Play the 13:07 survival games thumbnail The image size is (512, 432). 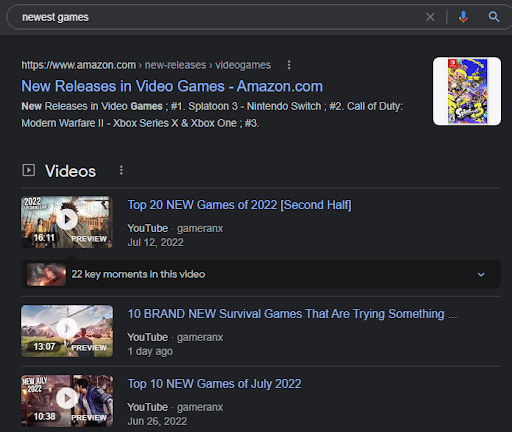(67, 331)
